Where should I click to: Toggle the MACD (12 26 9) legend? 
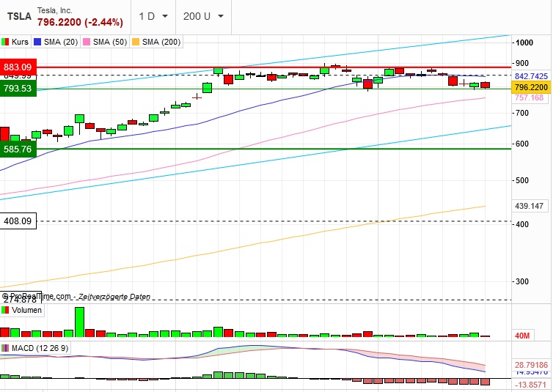click(x=35, y=348)
